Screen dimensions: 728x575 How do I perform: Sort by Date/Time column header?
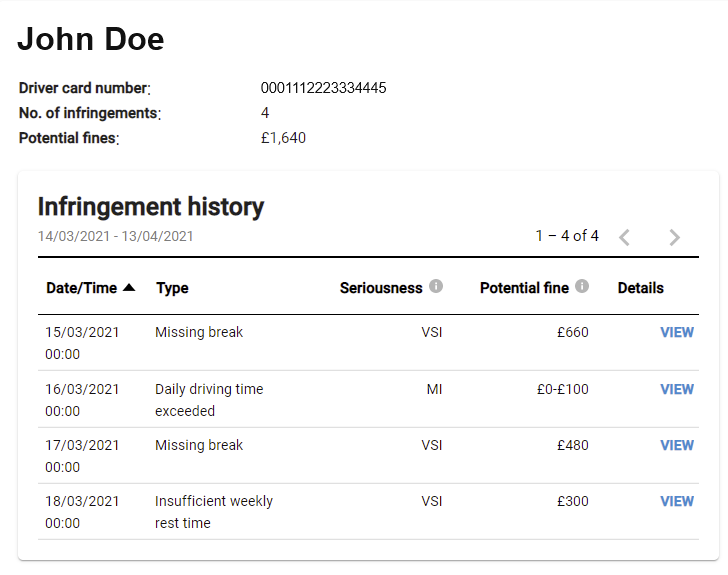coord(81,288)
